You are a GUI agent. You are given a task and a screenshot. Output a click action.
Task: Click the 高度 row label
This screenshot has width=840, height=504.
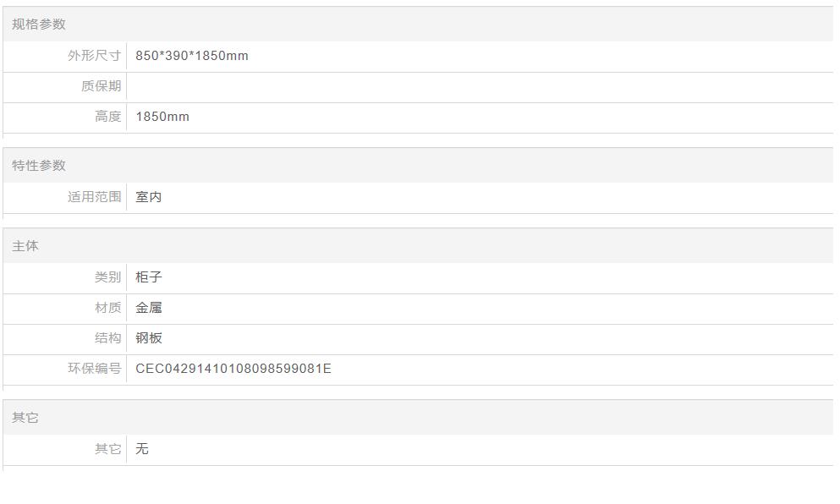[108, 117]
